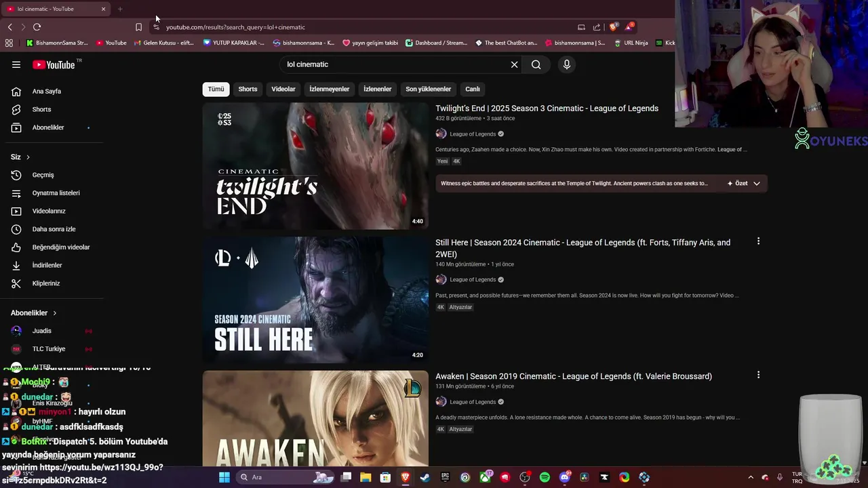Select the Videolar filter chip
This screenshot has width=868, height=488.
[x=283, y=89]
